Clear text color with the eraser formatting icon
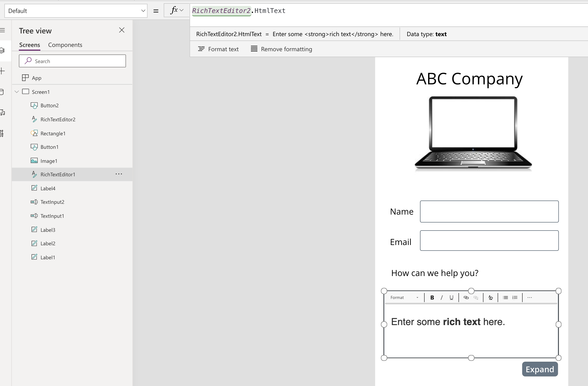Screen dimensions: 588x386 pos(491,298)
